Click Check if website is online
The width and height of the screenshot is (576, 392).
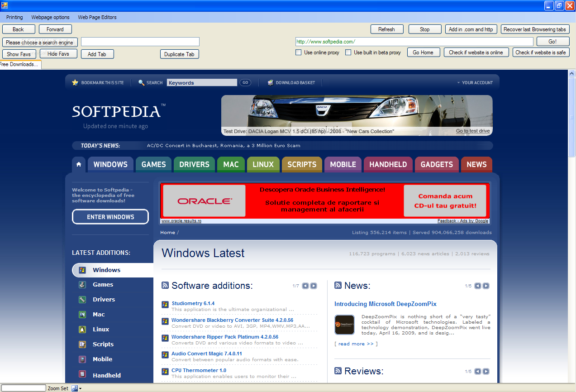[x=476, y=53]
